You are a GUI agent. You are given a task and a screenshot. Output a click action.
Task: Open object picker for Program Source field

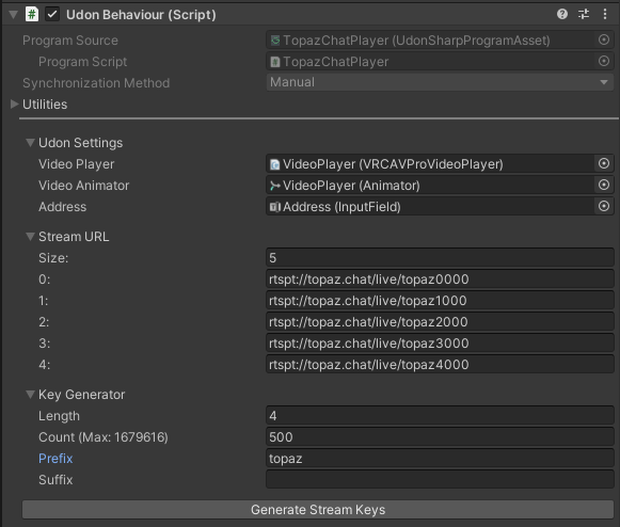tap(604, 40)
